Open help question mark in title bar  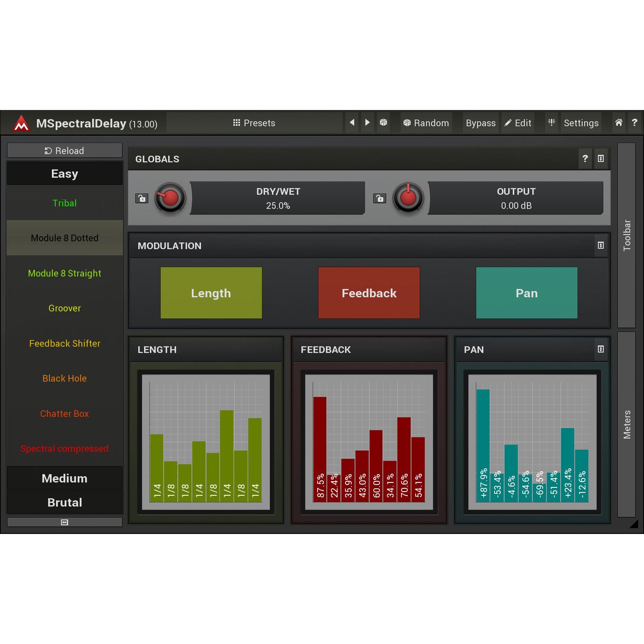click(634, 122)
